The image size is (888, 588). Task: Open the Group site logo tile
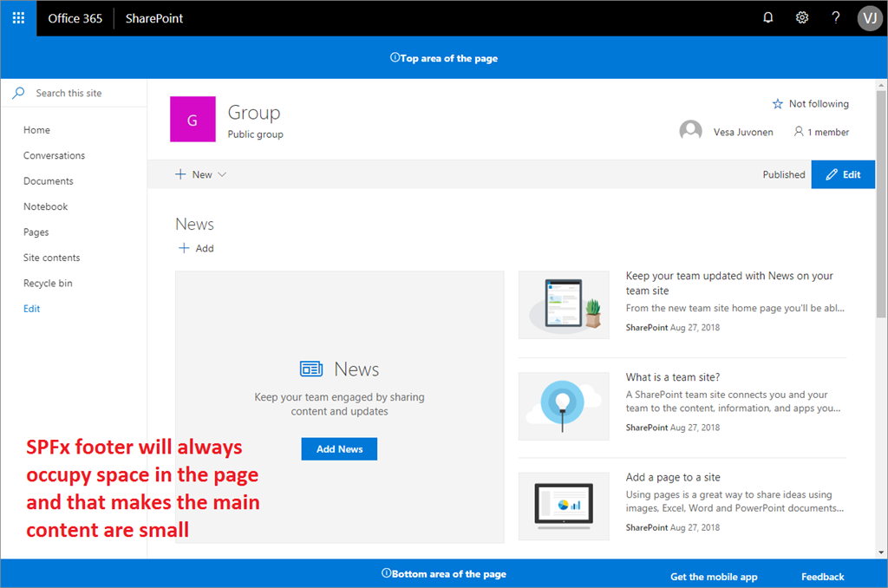point(193,119)
